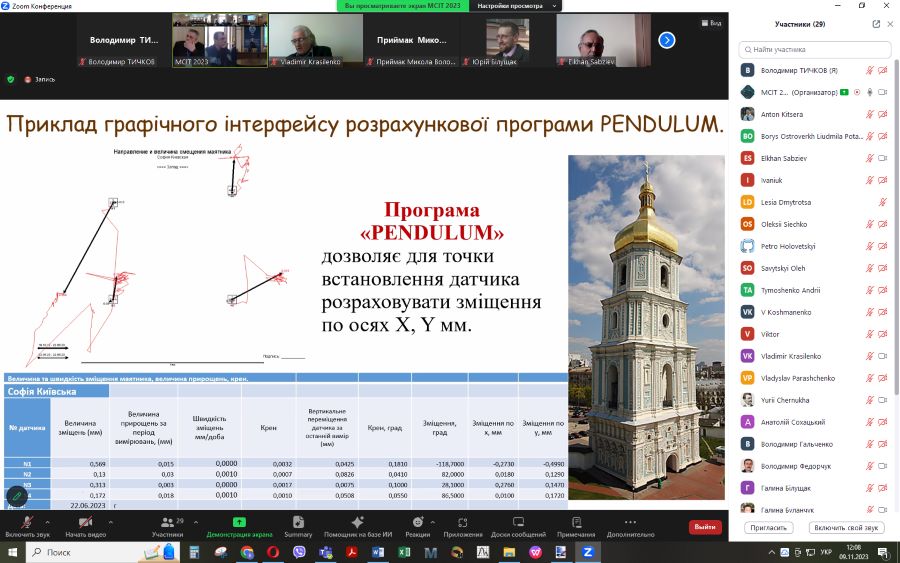Image resolution: width=900 pixels, height=563 pixels.
Task: Open Приложения apps panel
Action: pos(463,526)
